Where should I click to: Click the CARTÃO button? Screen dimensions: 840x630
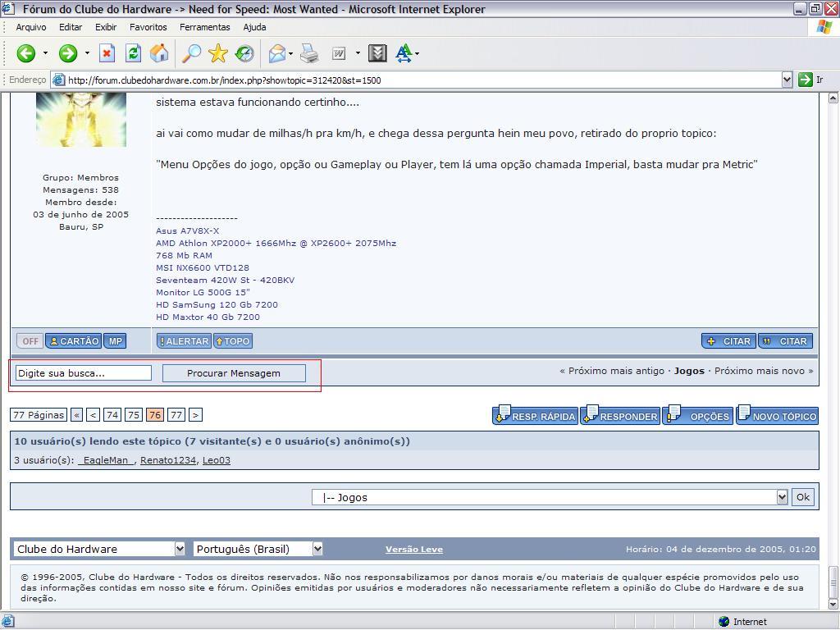pos(74,341)
